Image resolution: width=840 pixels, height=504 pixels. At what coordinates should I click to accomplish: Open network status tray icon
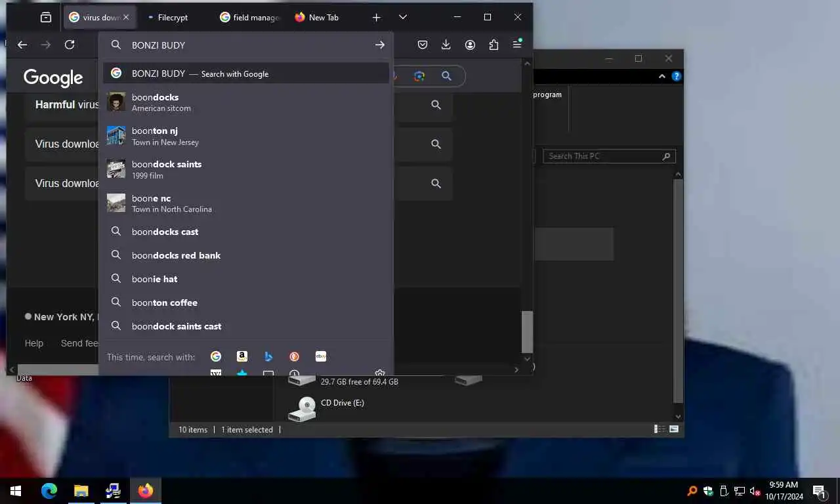[740, 491]
